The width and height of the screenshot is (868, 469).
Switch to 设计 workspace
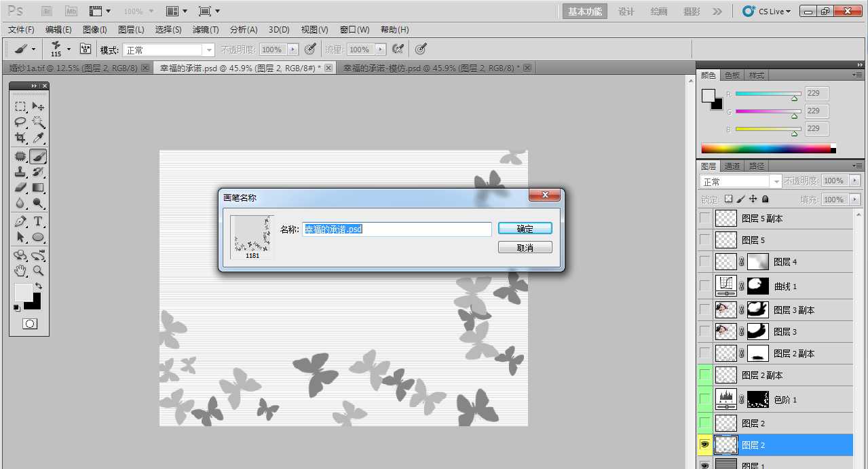pyautogui.click(x=626, y=12)
